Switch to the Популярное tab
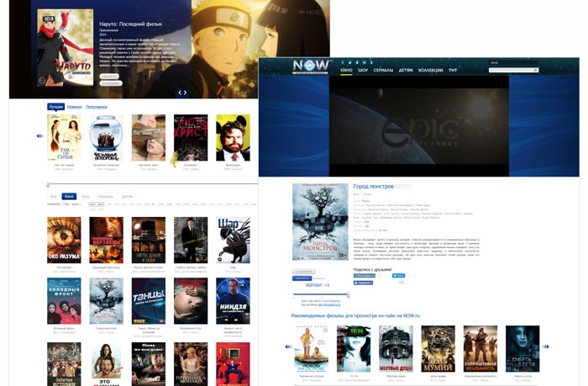 point(97,107)
